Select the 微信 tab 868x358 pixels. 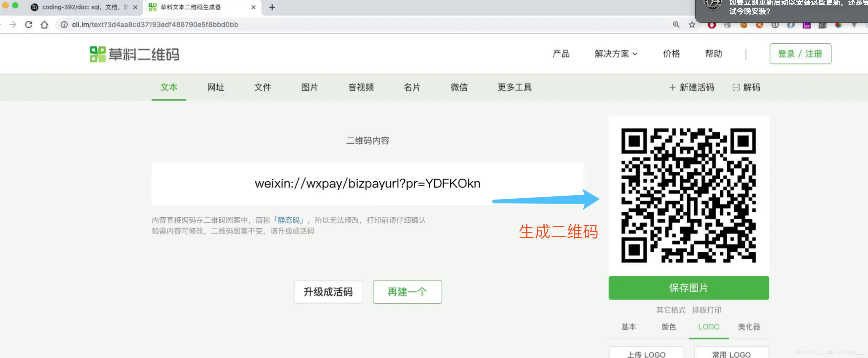coord(459,87)
